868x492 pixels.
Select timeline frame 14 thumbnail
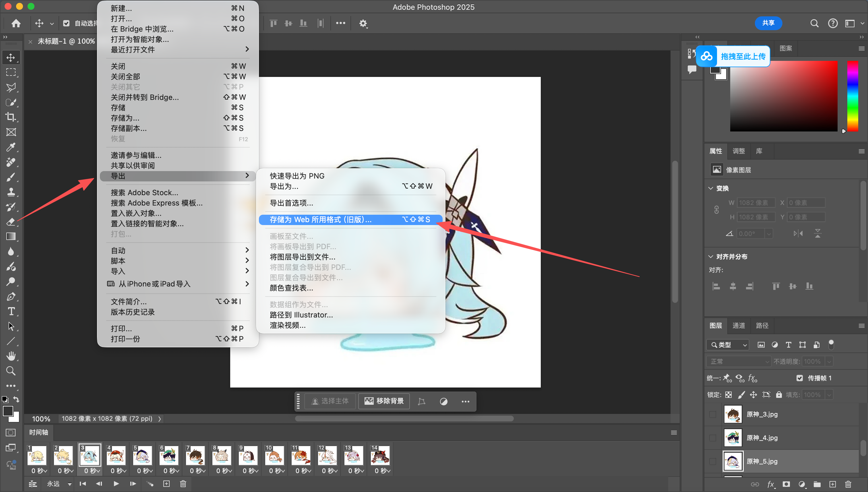click(x=380, y=455)
